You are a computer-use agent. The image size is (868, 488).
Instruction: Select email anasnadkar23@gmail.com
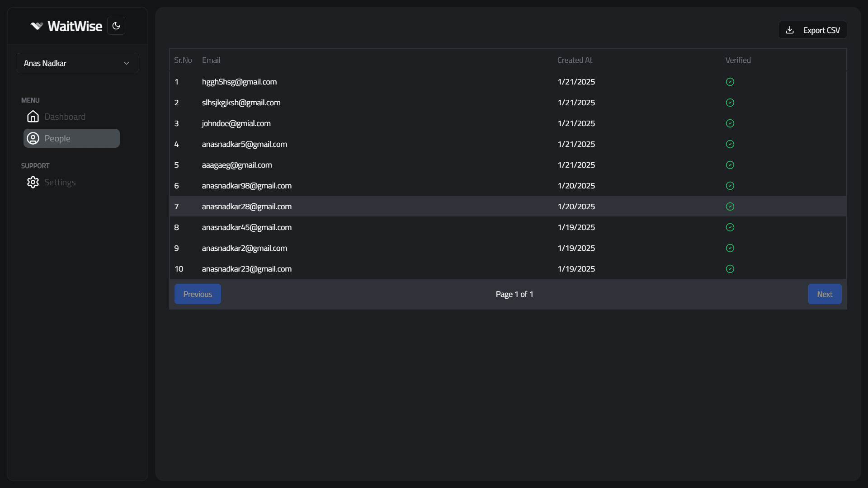(x=246, y=269)
